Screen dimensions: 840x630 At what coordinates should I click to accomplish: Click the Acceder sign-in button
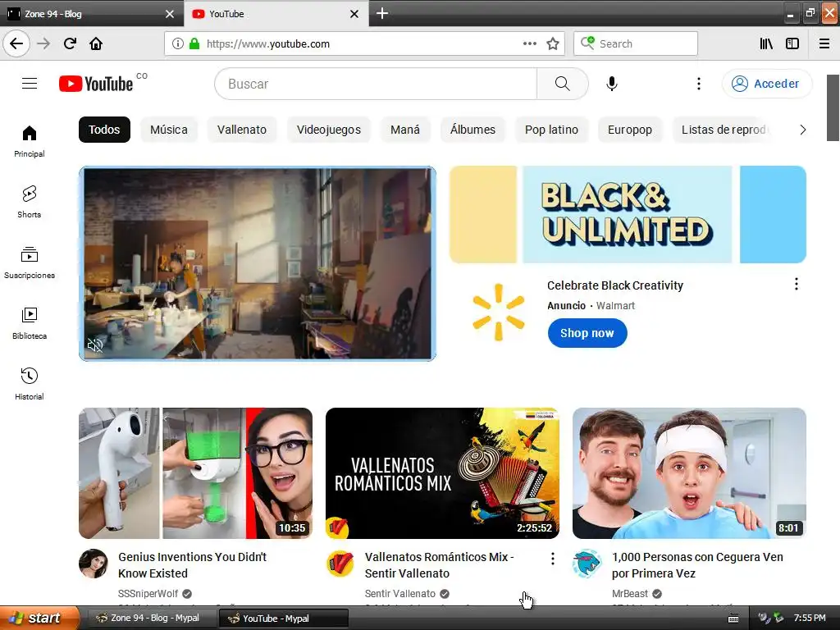click(x=767, y=84)
